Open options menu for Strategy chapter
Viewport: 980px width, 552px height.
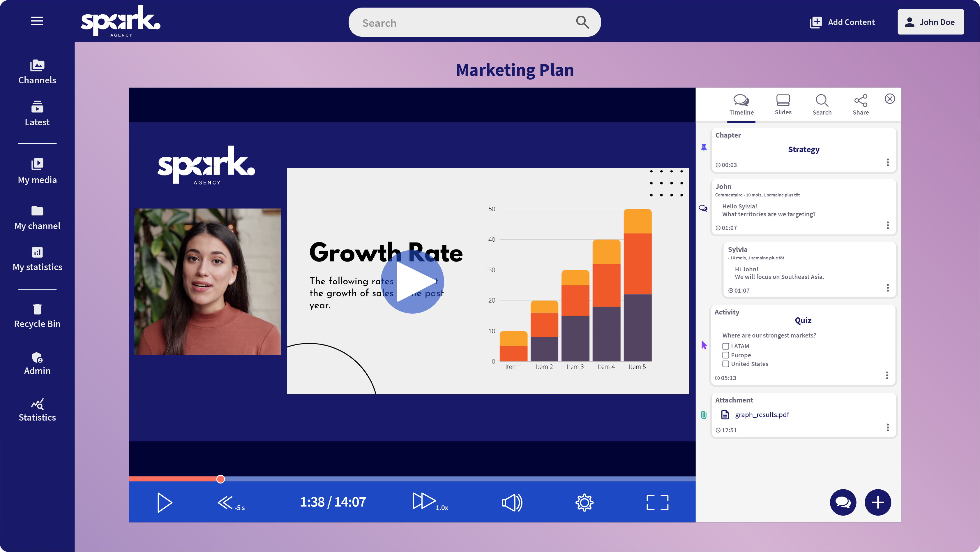pos(888,162)
